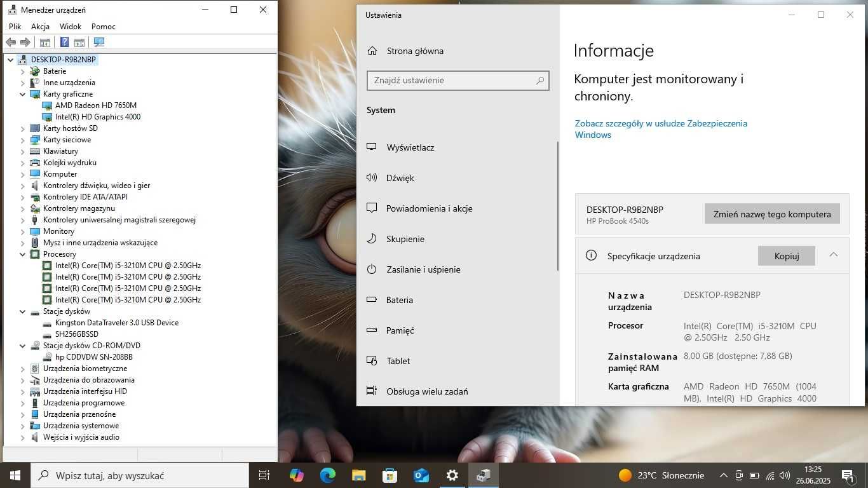The height and width of the screenshot is (488, 868).
Task: Open Zobacz szczegóły w usłudze Zabezpieczenia Windows link
Action: pyautogui.click(x=661, y=129)
